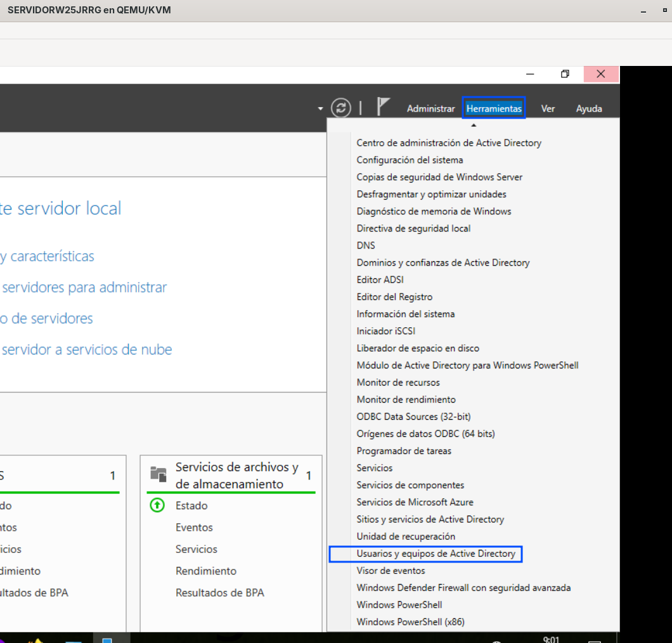The width and height of the screenshot is (672, 643).
Task: Open Copias de seguridad de Windows Server
Action: point(439,177)
